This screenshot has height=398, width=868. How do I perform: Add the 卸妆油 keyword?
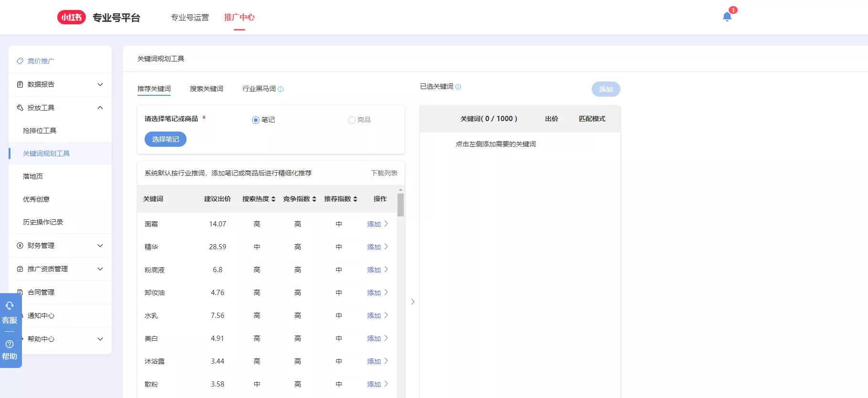[377, 293]
